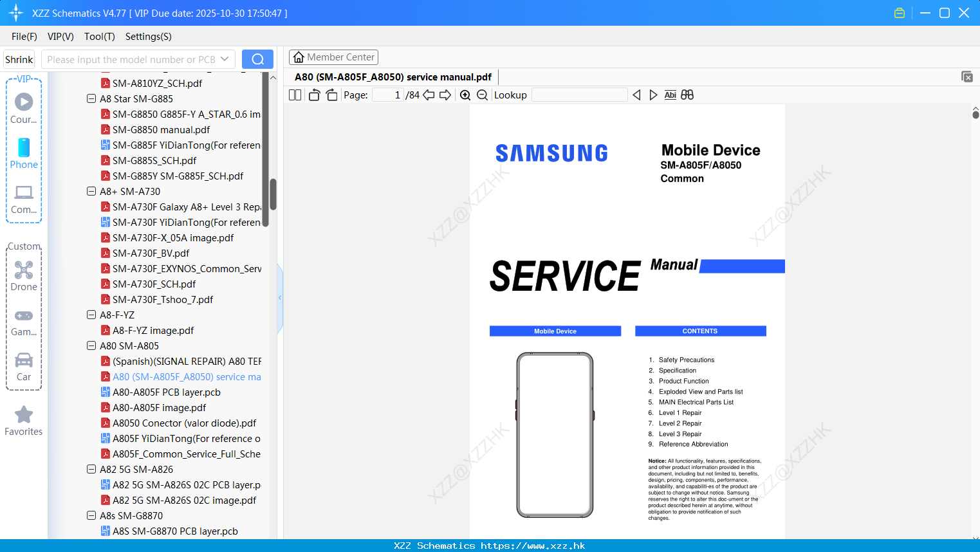Open SM-A730F_SCH.pdf
Viewport: 980px width, 552px height.
[148, 284]
